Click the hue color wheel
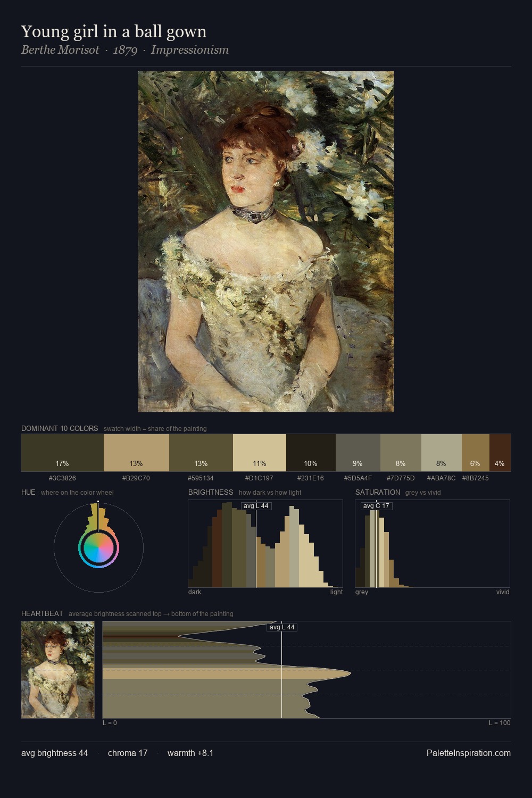 [98, 547]
